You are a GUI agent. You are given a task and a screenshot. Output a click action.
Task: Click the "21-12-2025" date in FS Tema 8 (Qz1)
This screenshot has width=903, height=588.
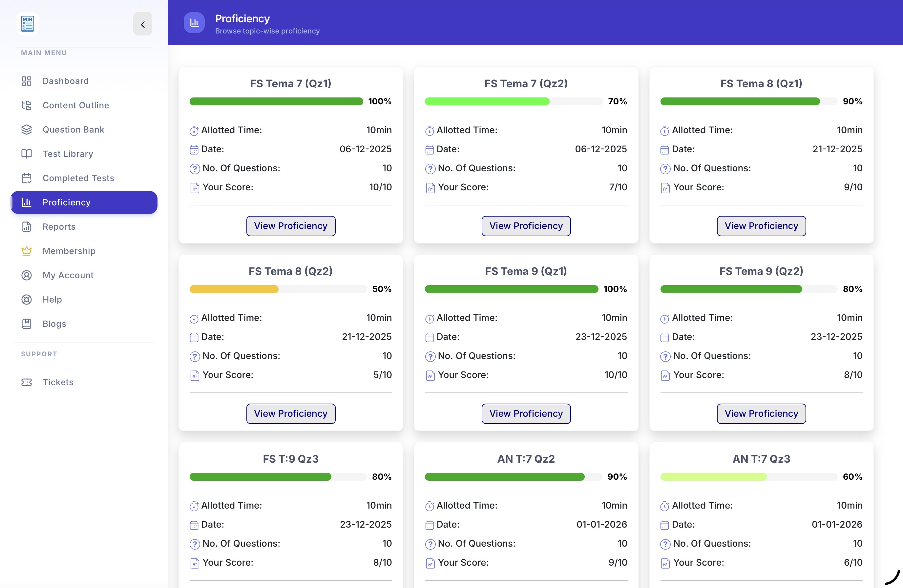click(837, 149)
